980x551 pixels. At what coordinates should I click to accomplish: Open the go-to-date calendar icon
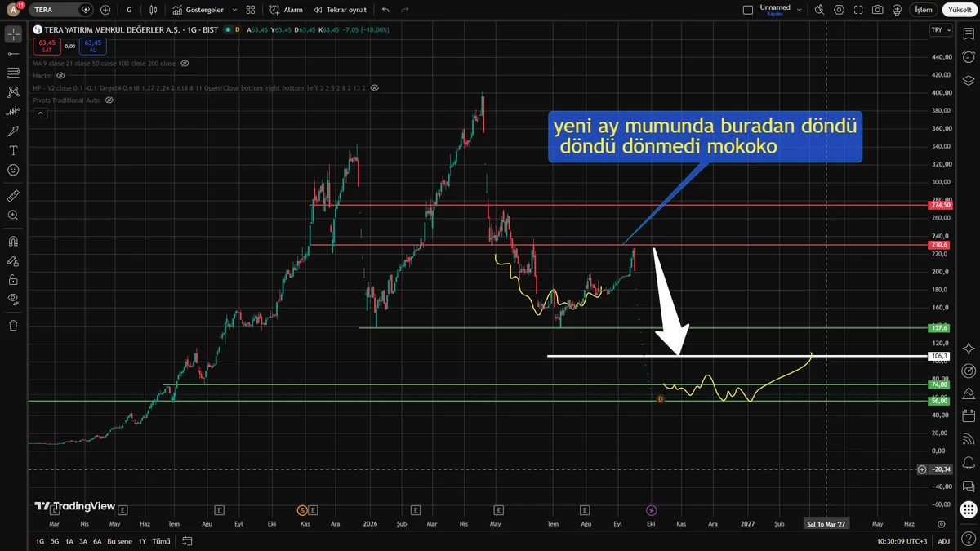point(187,540)
